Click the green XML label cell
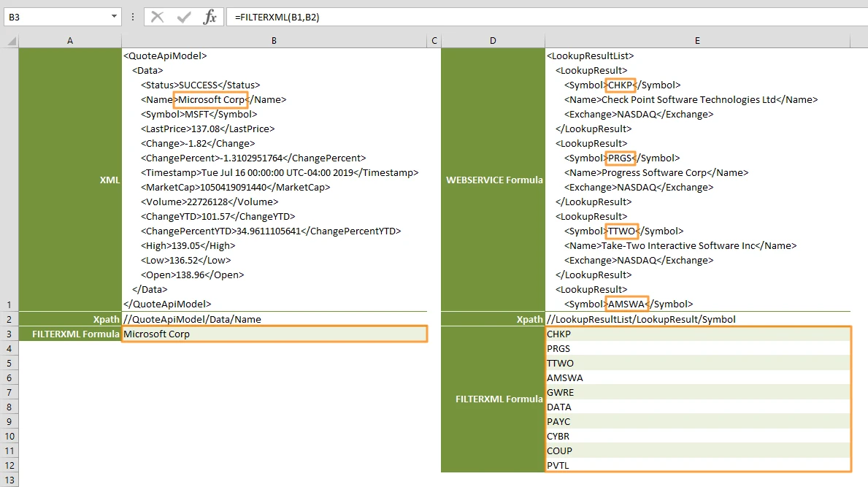 70,180
